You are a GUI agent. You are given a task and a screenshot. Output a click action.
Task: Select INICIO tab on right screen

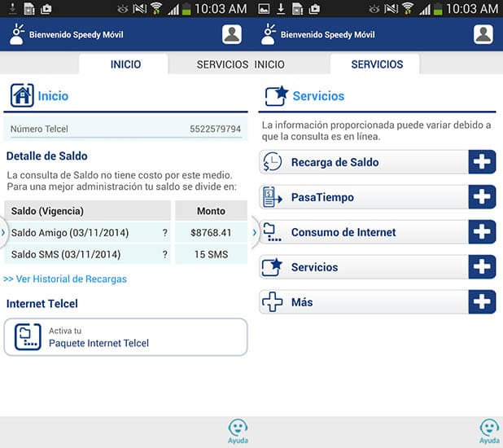point(269,64)
